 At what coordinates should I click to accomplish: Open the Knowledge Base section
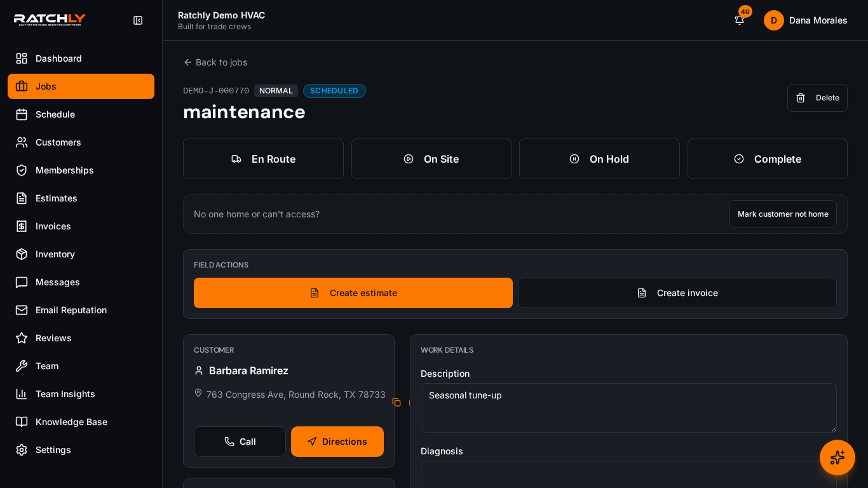81,422
